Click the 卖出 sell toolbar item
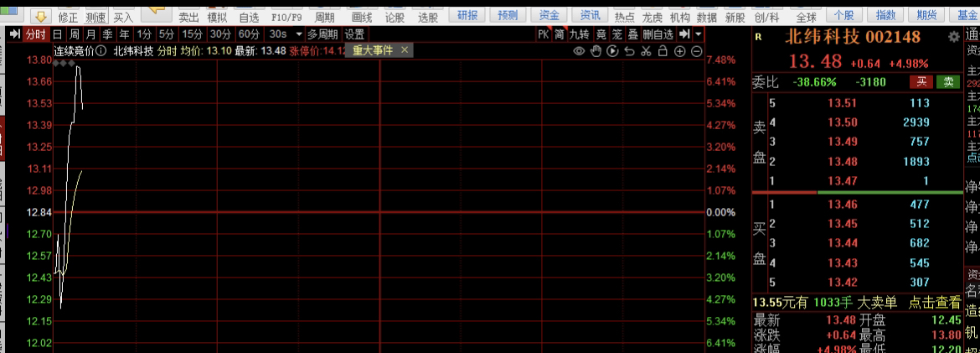Screen dimensions: 980x353 (188, 18)
